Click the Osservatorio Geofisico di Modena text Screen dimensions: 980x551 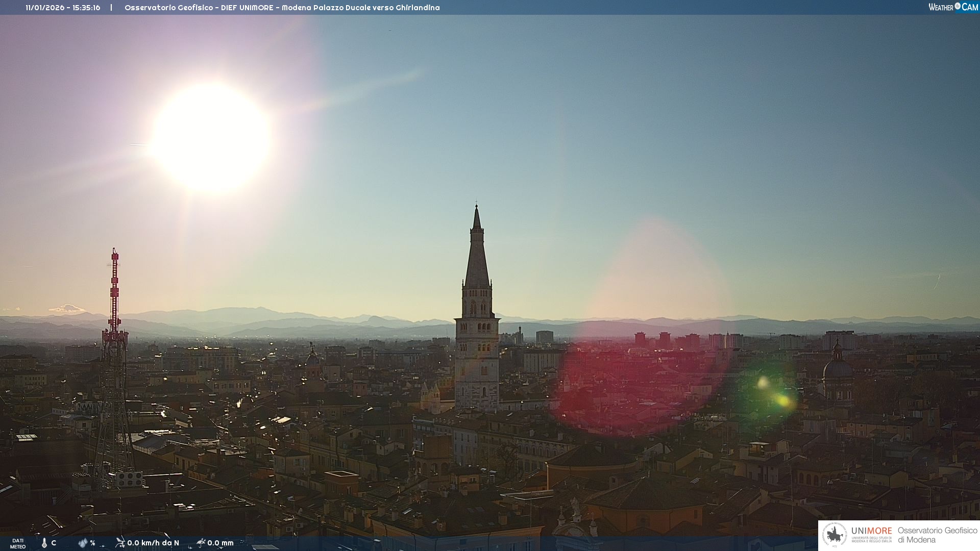[x=937, y=535]
